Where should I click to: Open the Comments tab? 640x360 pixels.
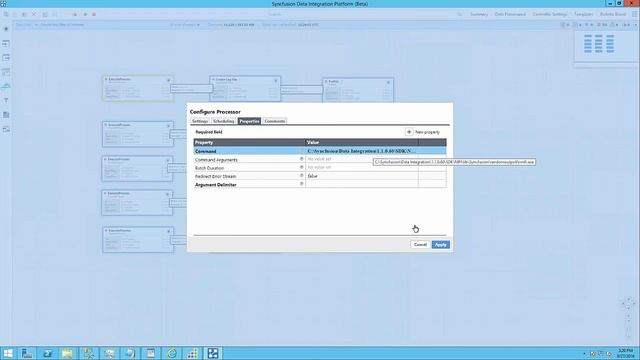(x=274, y=121)
